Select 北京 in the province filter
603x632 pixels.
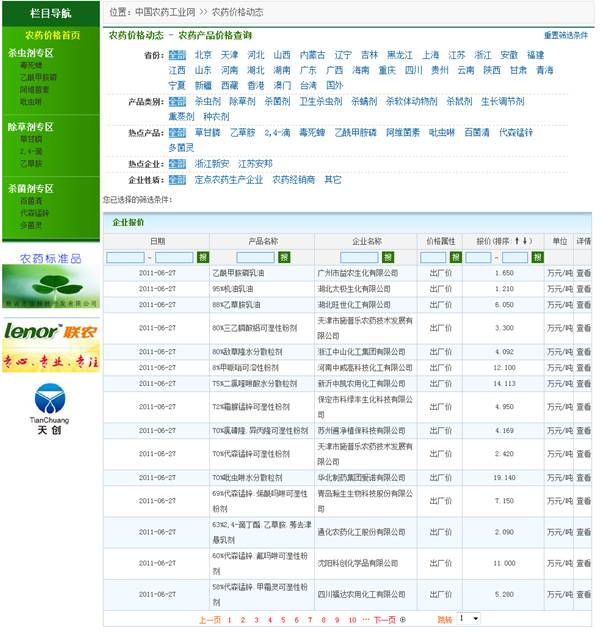[x=203, y=55]
